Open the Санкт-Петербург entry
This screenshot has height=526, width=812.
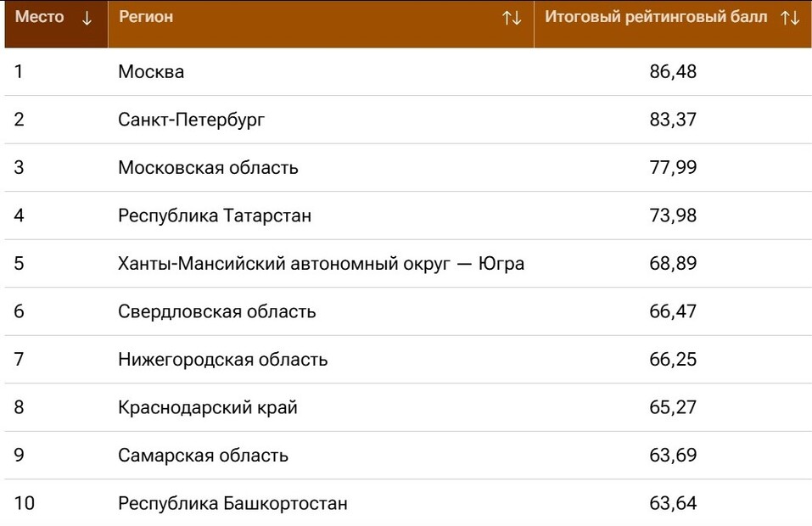[x=191, y=120]
